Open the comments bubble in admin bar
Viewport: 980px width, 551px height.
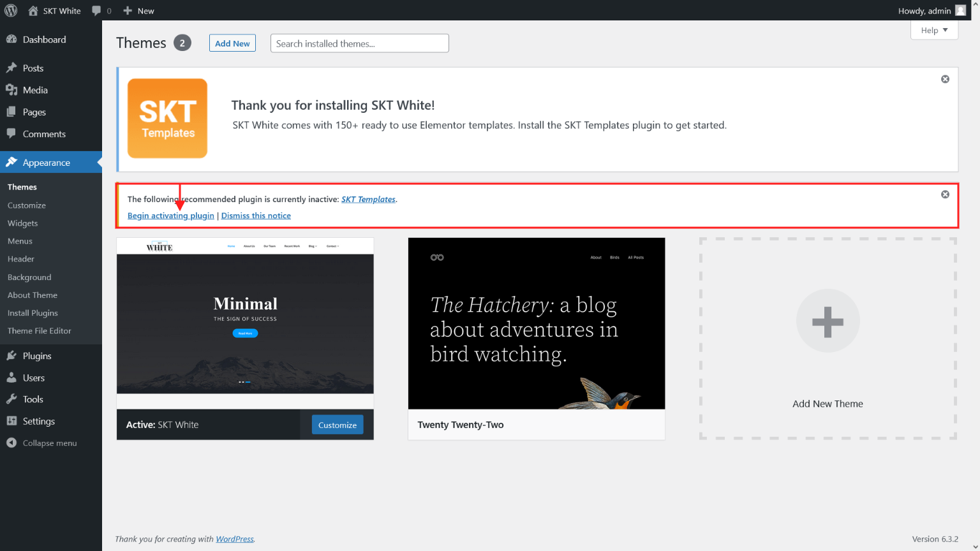coord(96,10)
